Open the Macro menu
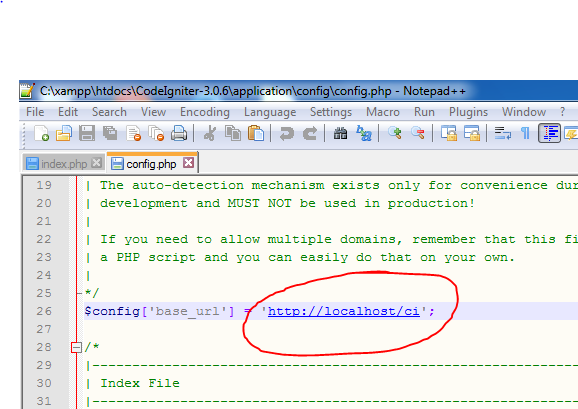The width and height of the screenshot is (578, 409). coord(383,112)
